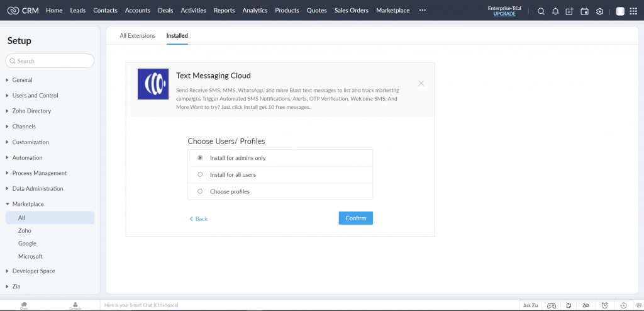Viewport: 644px width, 311px height.
Task: Open the Deals module
Action: [x=165, y=10]
